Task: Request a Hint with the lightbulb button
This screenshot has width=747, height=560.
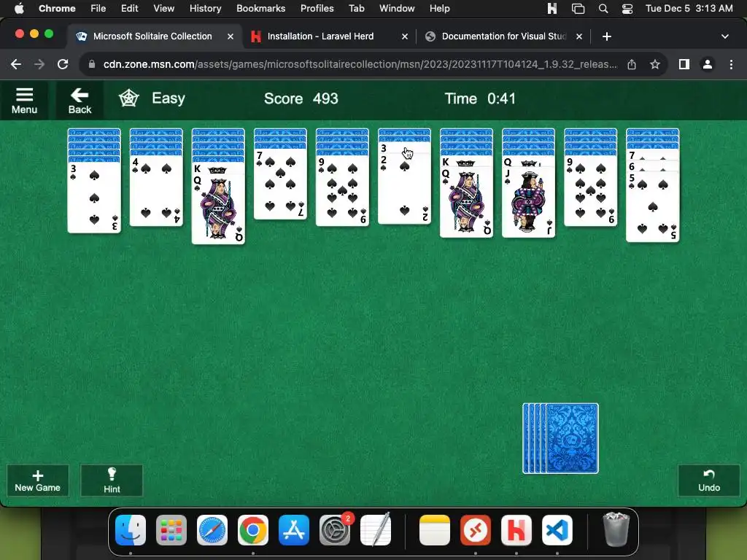Action: [x=112, y=481]
